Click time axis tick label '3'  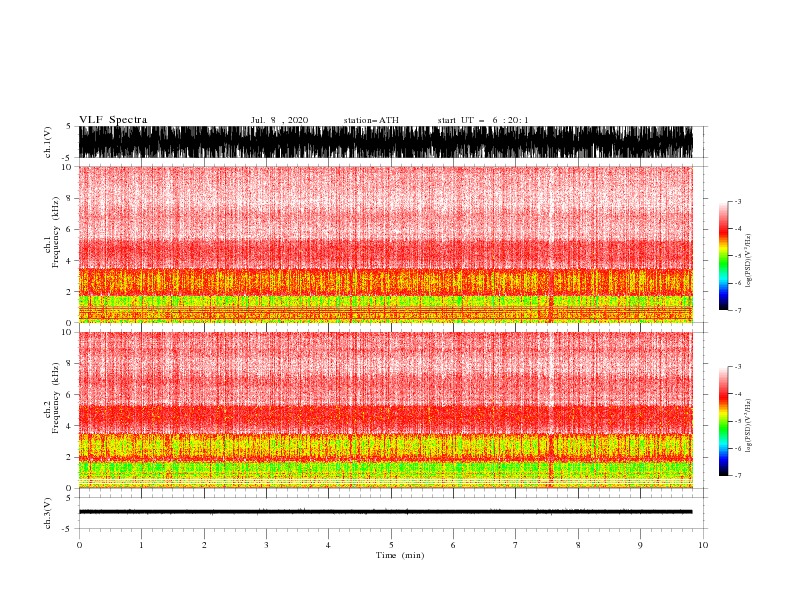(x=266, y=545)
